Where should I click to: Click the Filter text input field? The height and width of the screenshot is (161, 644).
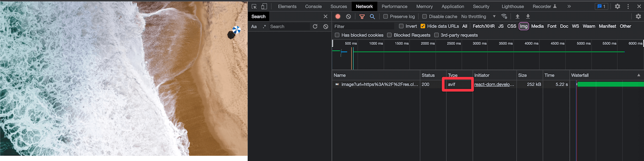(x=364, y=26)
